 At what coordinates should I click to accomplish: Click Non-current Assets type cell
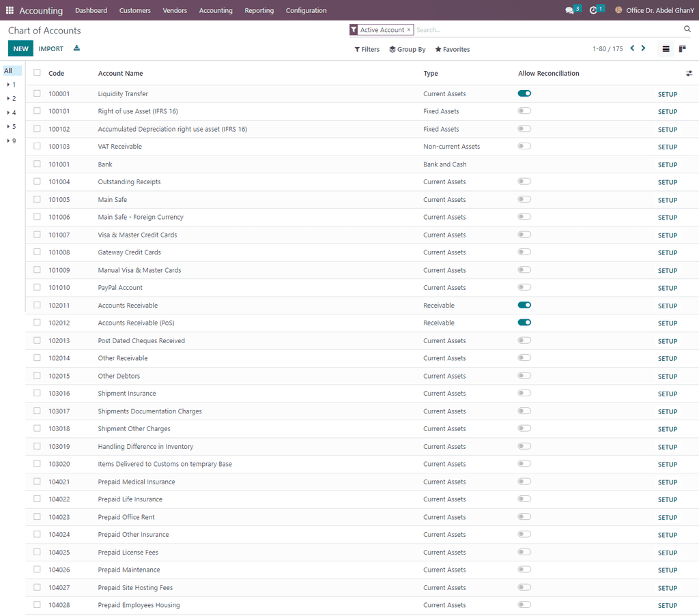[x=452, y=147]
